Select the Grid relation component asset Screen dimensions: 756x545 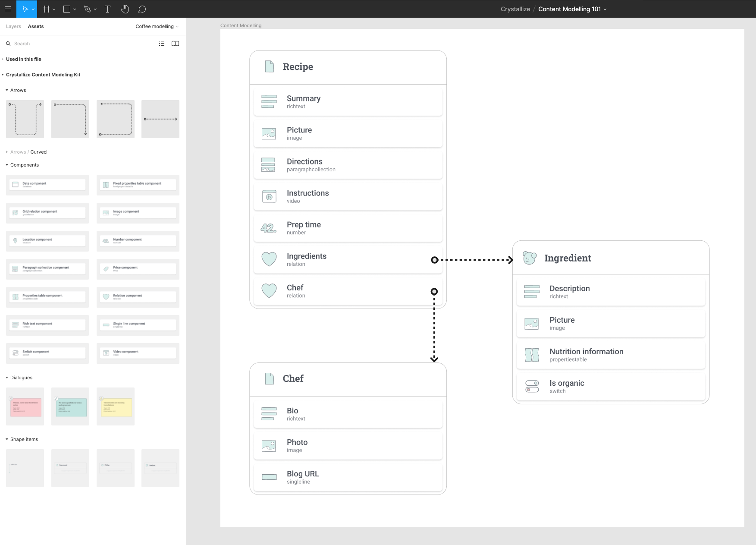pyautogui.click(x=47, y=213)
